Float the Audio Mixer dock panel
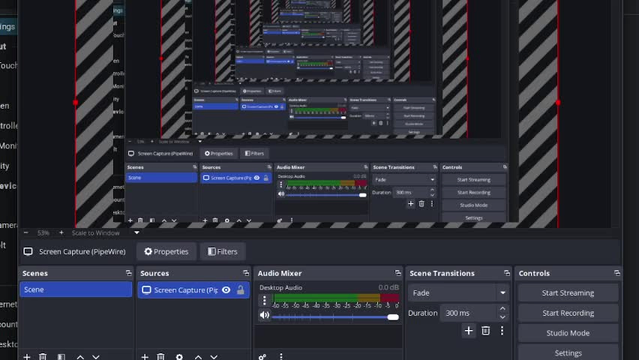Screen dimensions: 639x360 [398, 273]
